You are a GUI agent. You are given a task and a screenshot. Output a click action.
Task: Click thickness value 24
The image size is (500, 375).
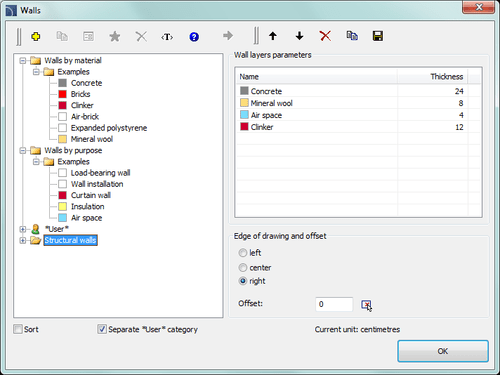(x=459, y=91)
